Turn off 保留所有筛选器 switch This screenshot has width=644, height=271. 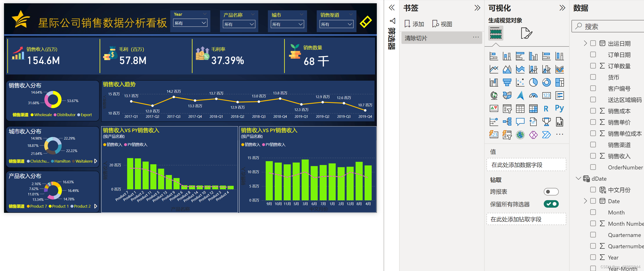551,204
